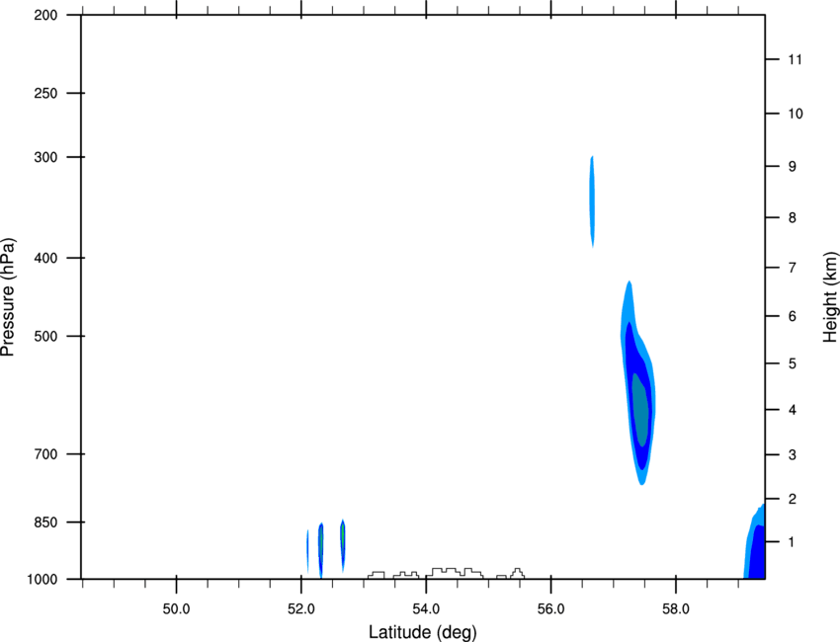Click the 6 km height label

click(793, 316)
